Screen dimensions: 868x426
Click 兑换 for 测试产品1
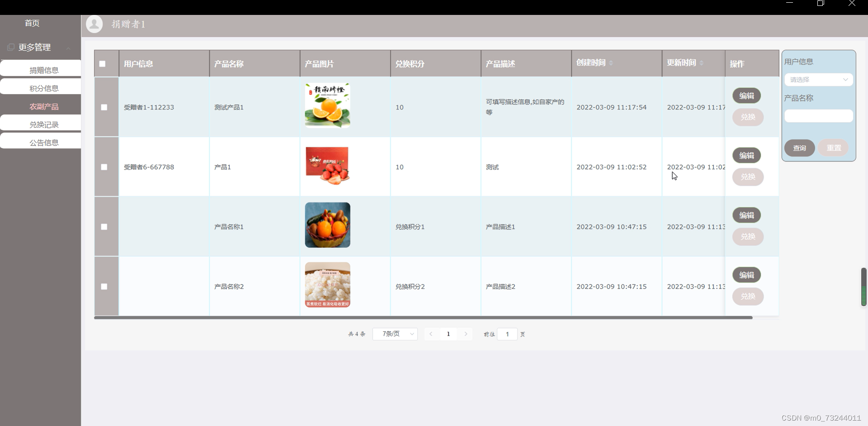tap(748, 117)
